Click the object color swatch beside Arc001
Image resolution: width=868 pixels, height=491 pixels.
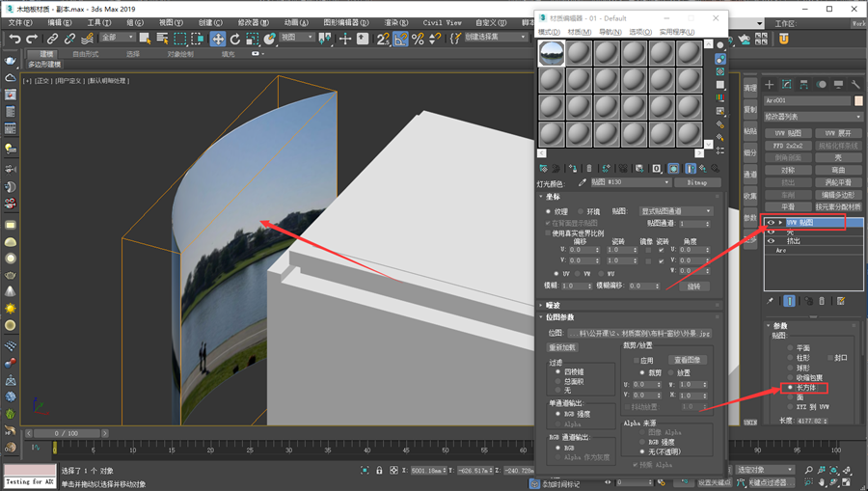(x=858, y=100)
